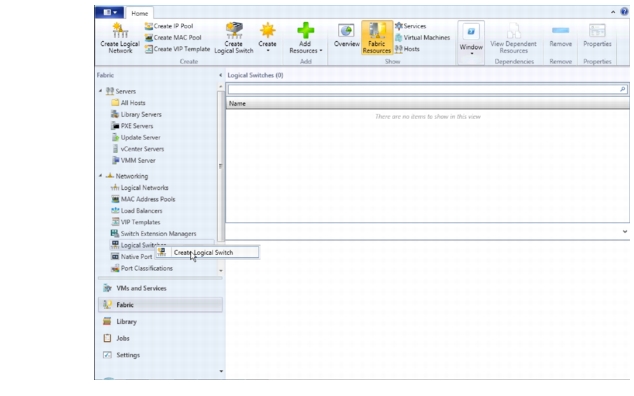Show the Overview view
Screen dimensions: 634x396
[x=347, y=36]
